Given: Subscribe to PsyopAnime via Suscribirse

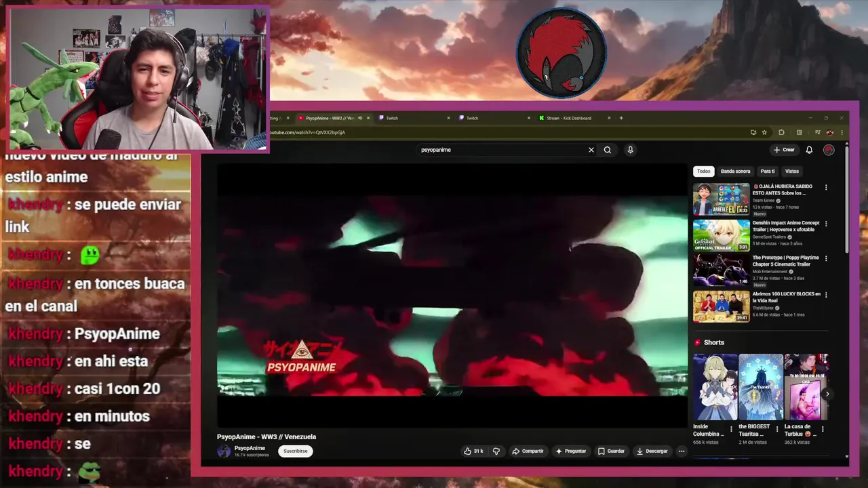Looking at the screenshot, I should point(295,451).
